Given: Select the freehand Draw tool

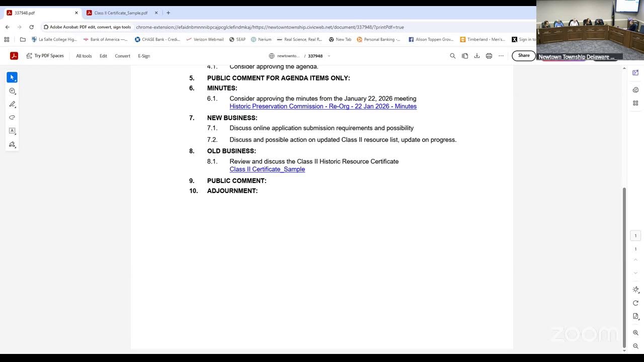Looking at the screenshot, I should 12,118.
